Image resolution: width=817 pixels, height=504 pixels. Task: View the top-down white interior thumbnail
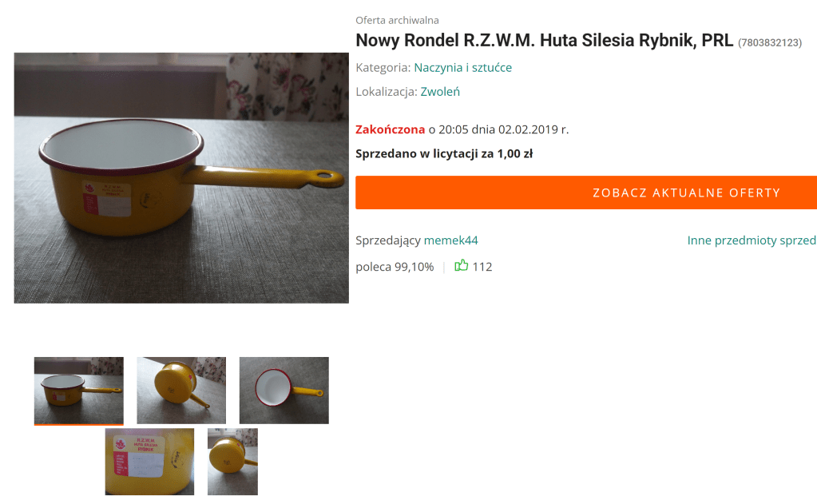coord(284,391)
